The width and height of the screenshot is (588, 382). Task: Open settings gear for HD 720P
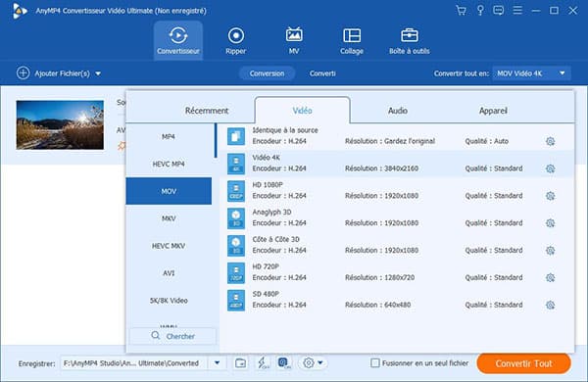[x=550, y=278]
